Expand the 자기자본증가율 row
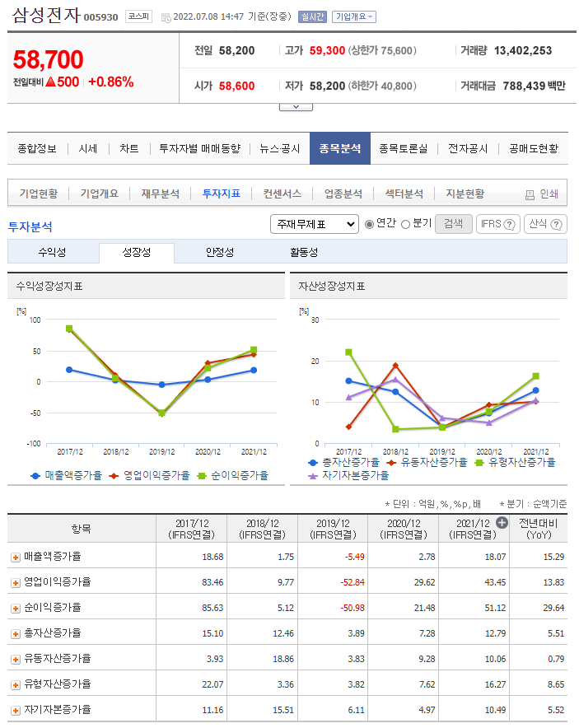The width and height of the screenshot is (579, 728). [16, 711]
